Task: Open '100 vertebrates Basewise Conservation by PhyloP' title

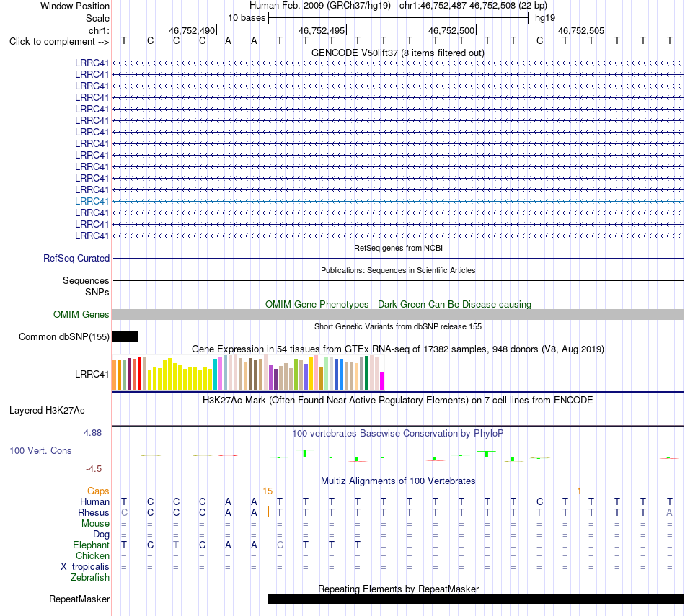Action: [398, 434]
